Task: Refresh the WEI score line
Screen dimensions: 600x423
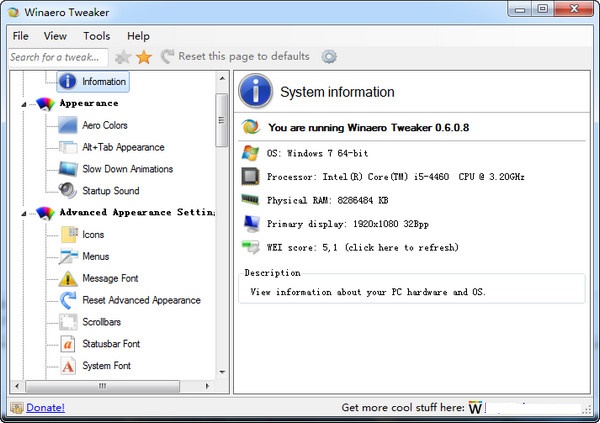Action: point(362,247)
